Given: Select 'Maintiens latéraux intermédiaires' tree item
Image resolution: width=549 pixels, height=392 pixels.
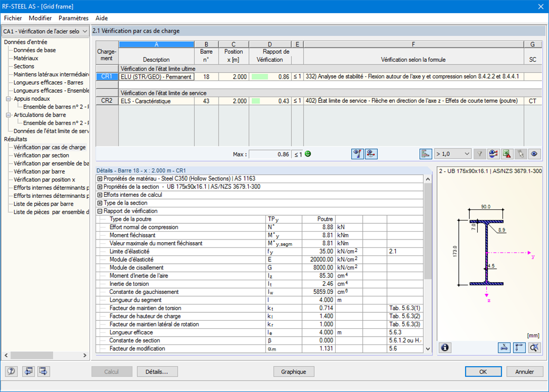Looking at the screenshot, I should coord(51,74).
